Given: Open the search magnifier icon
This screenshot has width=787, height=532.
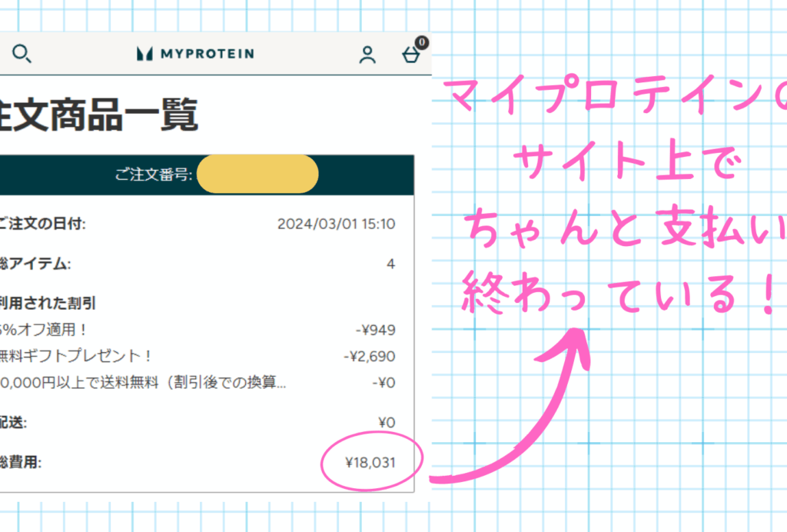Looking at the screenshot, I should point(22,53).
